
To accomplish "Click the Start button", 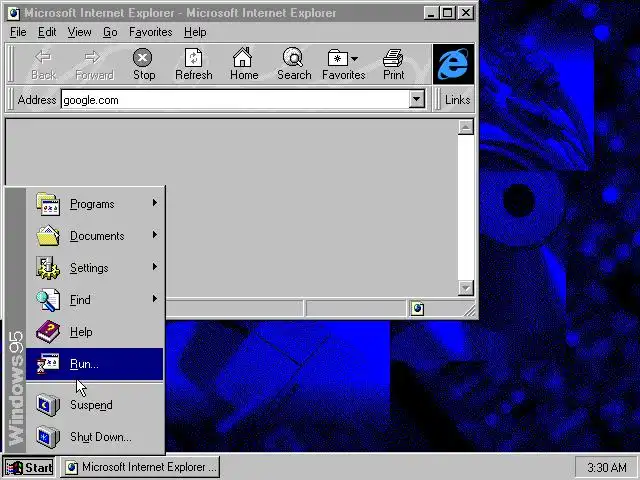I will click(x=29, y=467).
